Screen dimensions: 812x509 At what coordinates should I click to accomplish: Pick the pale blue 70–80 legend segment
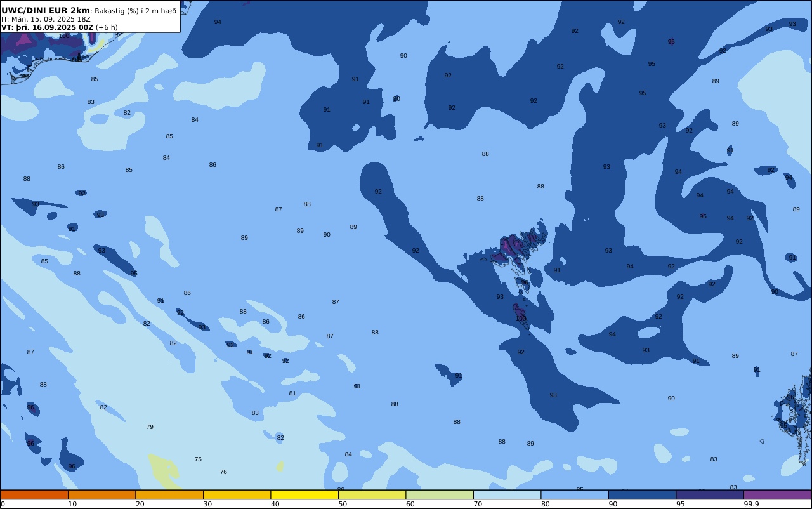pyautogui.click(x=507, y=494)
